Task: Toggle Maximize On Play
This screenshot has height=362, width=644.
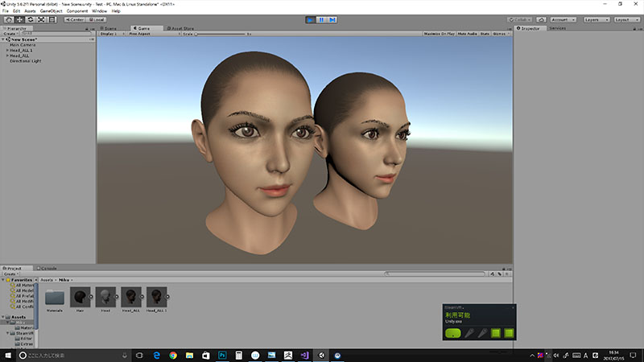Action: click(x=439, y=34)
